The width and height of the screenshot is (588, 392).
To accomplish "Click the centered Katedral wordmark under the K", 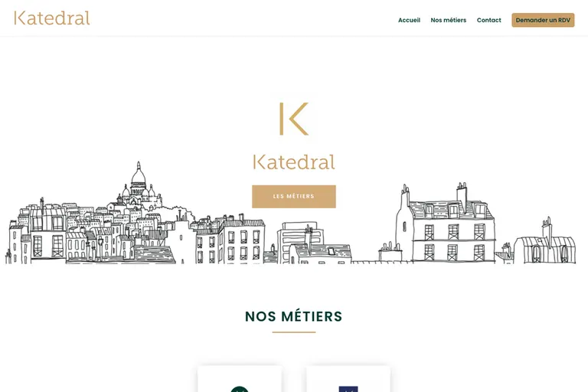I will click(x=294, y=162).
